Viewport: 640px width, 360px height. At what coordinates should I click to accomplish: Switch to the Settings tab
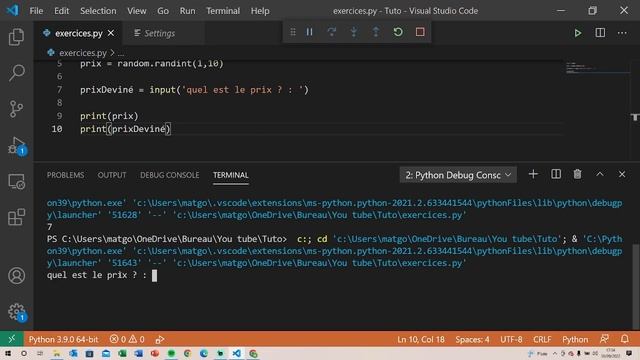pyautogui.click(x=159, y=33)
